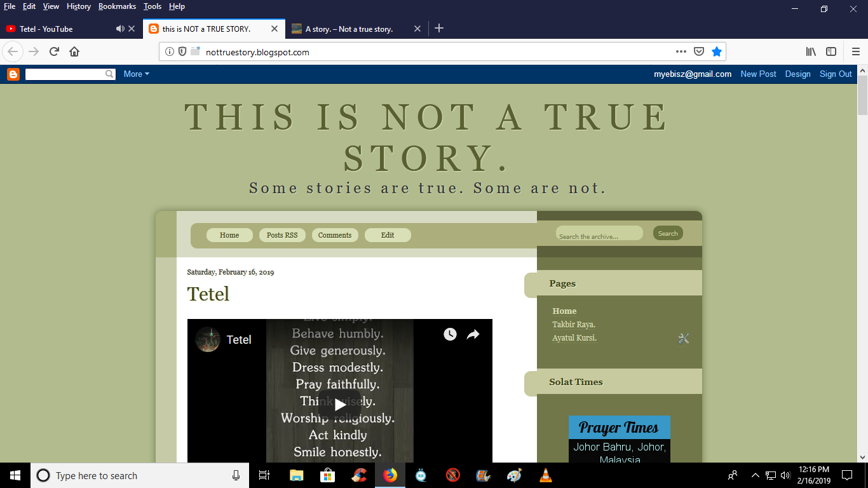Image resolution: width=868 pixels, height=488 pixels.
Task: Click the video Share arrow icon
Action: [x=473, y=334]
